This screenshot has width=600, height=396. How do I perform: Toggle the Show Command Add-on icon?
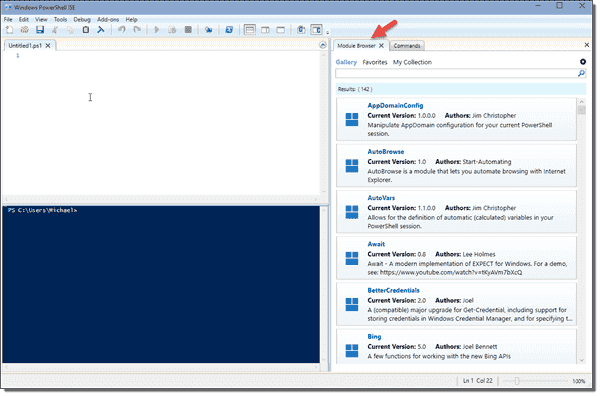pos(316,30)
